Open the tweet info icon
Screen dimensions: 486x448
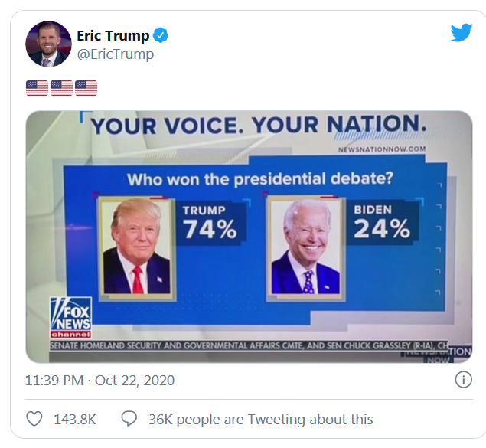click(463, 379)
